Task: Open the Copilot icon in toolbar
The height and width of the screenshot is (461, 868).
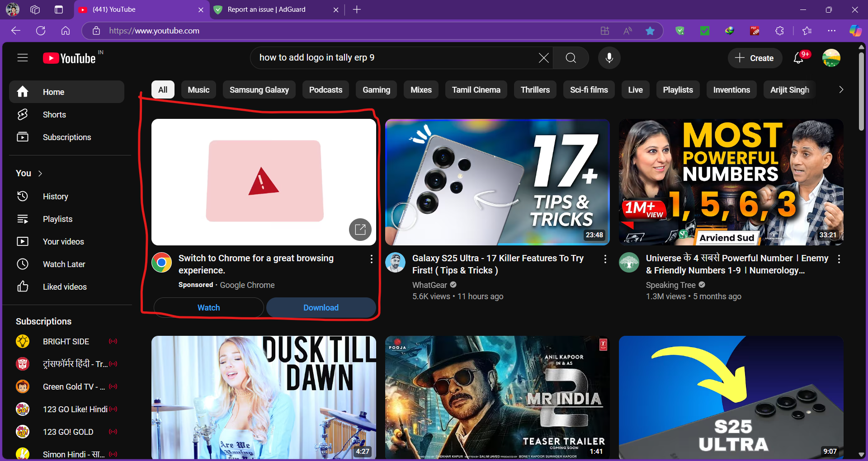Action: (x=855, y=31)
